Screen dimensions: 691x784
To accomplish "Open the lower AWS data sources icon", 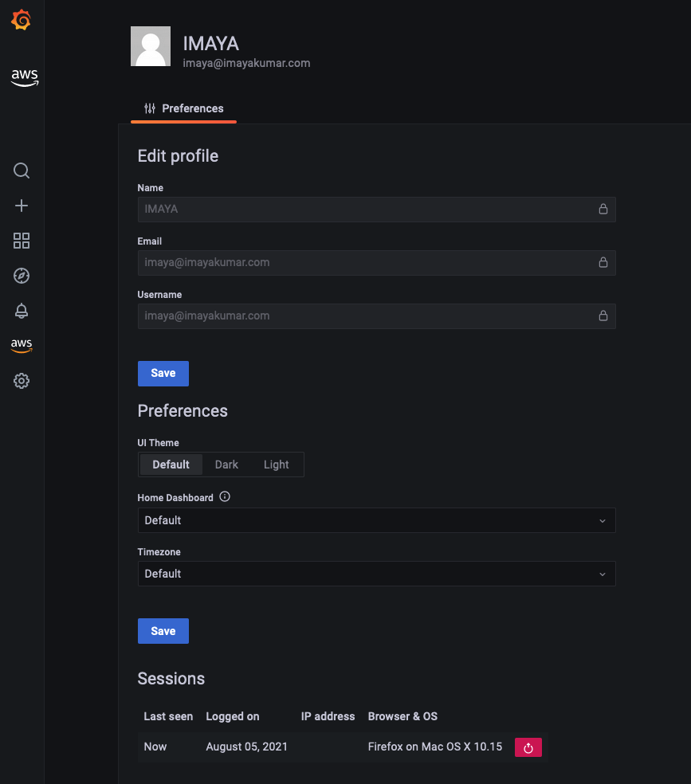I will pyautogui.click(x=22, y=346).
